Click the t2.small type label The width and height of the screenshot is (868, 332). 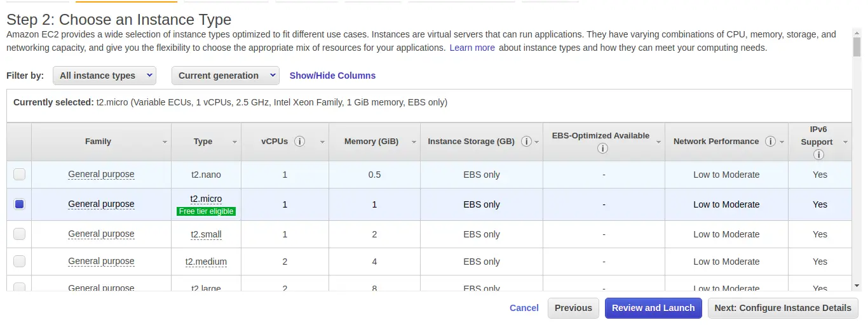(x=206, y=234)
